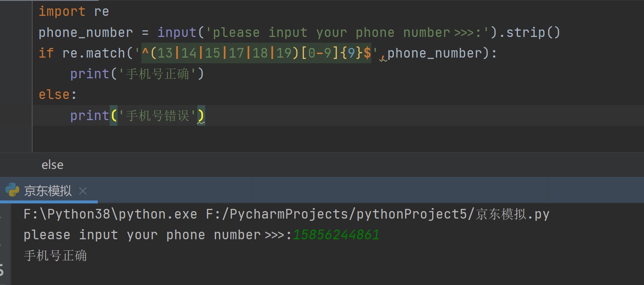Click the highlighted closing parenthesis after 手机号错误

(x=201, y=116)
